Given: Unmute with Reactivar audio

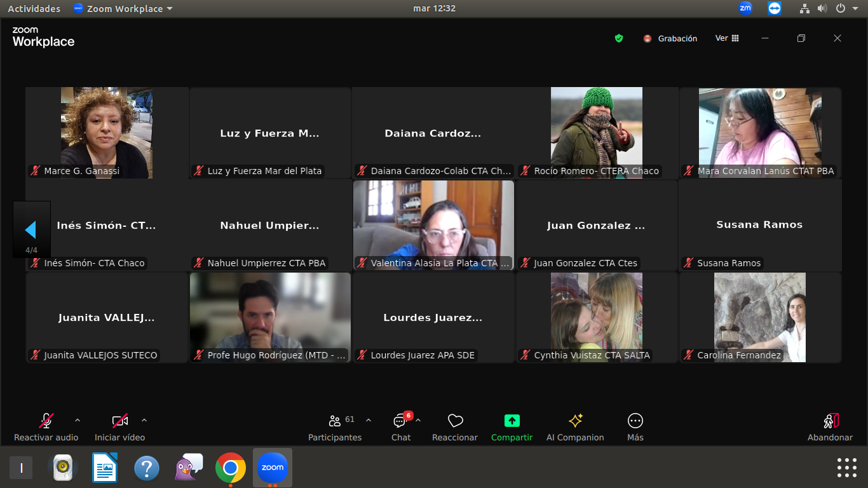Looking at the screenshot, I should 46,427.
